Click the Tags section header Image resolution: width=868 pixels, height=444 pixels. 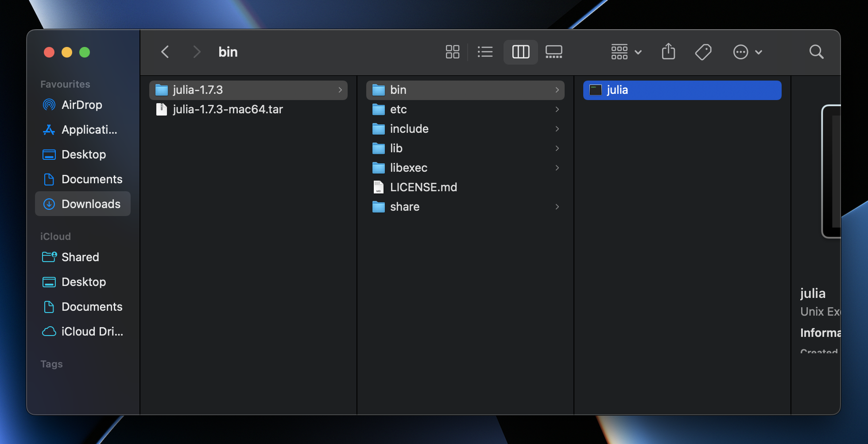click(51, 364)
